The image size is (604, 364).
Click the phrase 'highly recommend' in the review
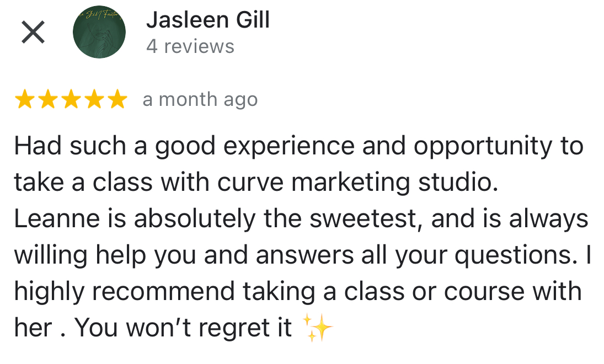tap(125, 292)
